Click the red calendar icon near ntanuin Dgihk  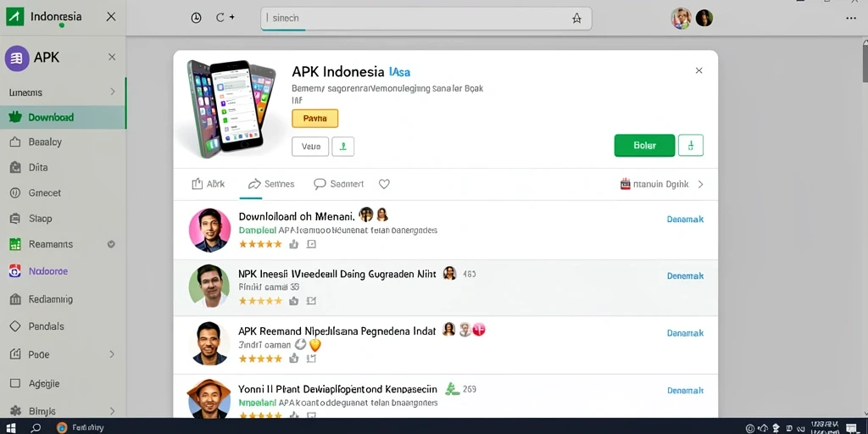[x=626, y=184]
